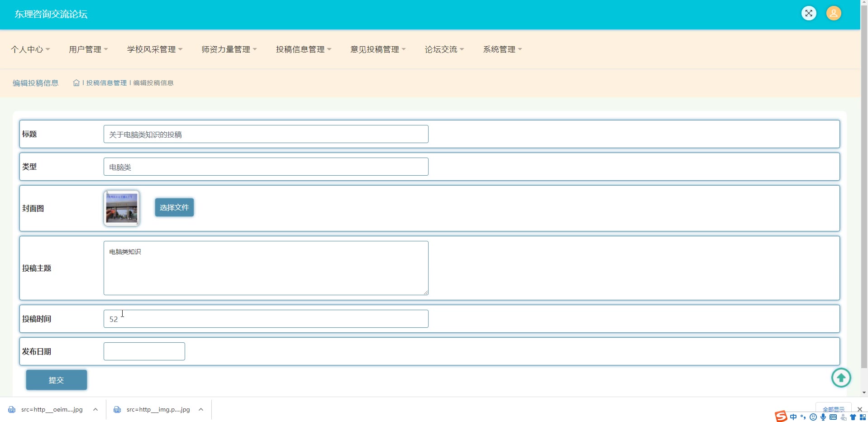Click the 封面图 cover image thumbnail
This screenshot has width=868, height=422.
[122, 208]
